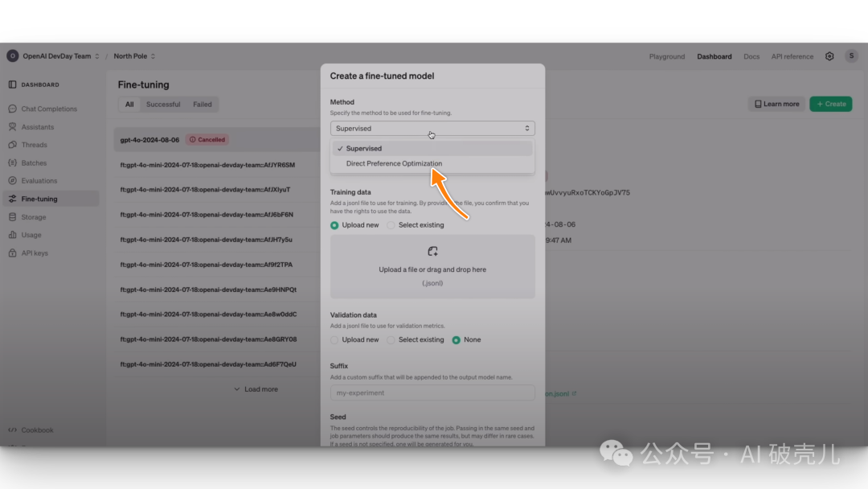The image size is (868, 489).
Task: Open the OpenAI DevDay Team organization switcher
Action: [x=54, y=56]
